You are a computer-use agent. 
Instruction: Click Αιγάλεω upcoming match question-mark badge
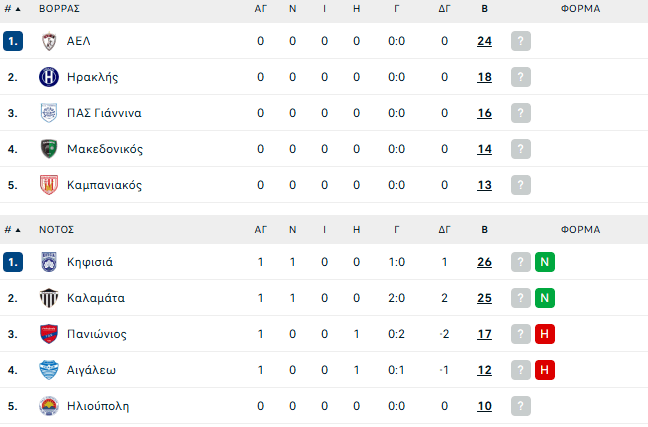click(x=520, y=370)
